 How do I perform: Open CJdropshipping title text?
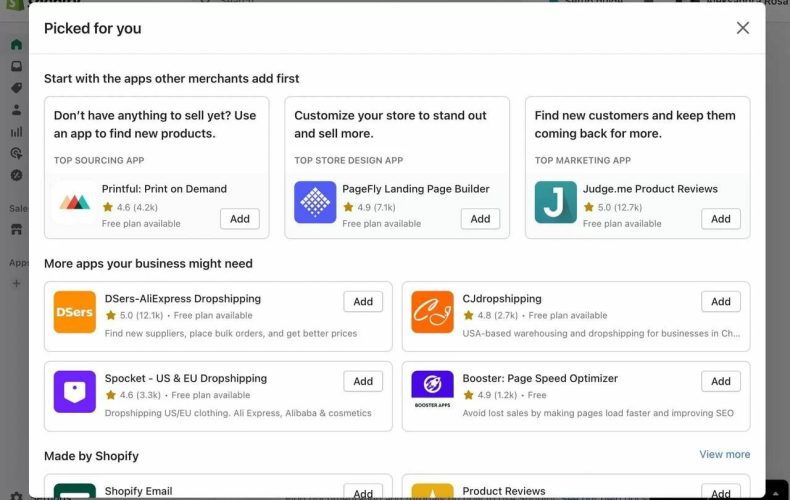(x=502, y=298)
